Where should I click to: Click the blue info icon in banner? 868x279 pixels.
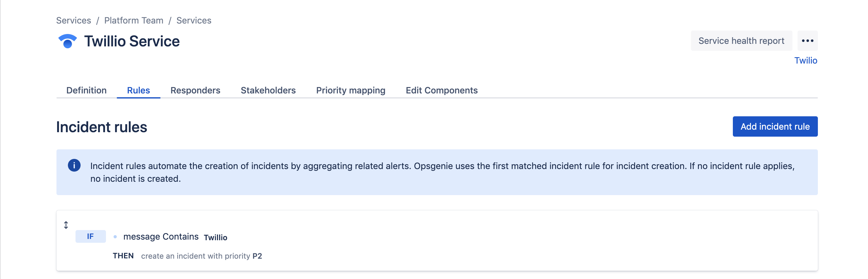[74, 165]
